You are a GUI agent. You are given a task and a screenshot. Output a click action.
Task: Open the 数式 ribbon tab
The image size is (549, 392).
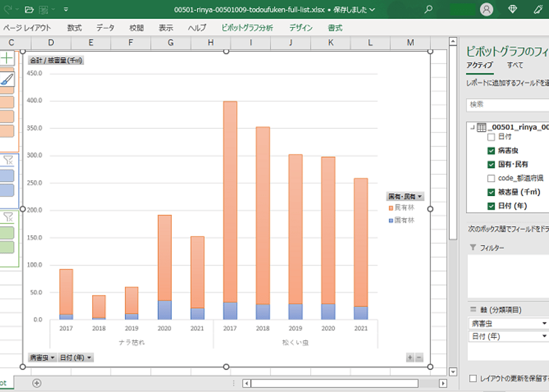point(74,28)
